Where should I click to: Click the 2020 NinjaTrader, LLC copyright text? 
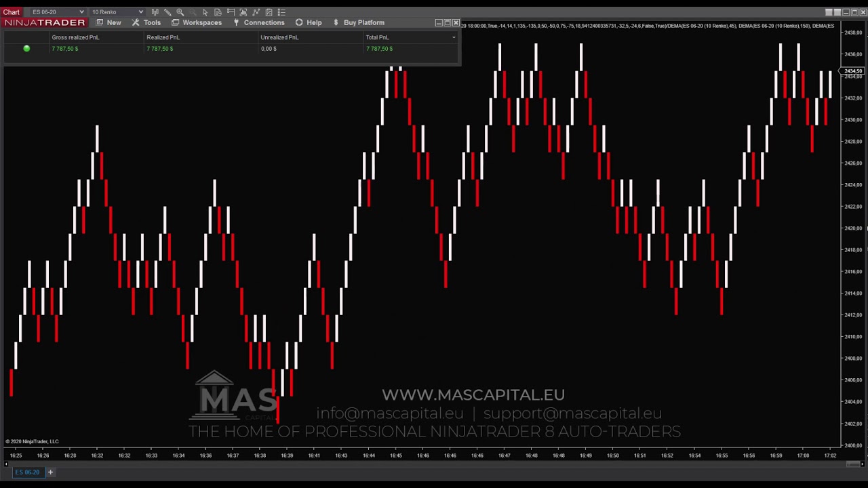click(32, 441)
